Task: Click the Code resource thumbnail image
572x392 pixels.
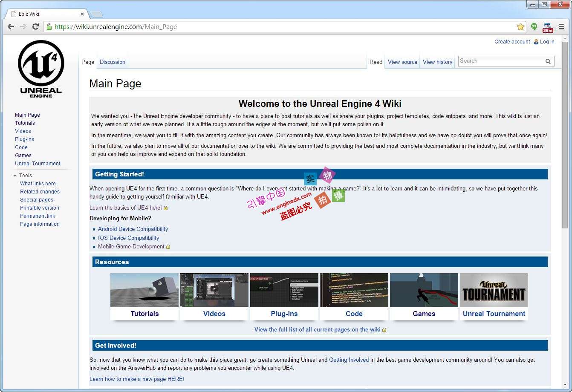Action: click(x=354, y=290)
